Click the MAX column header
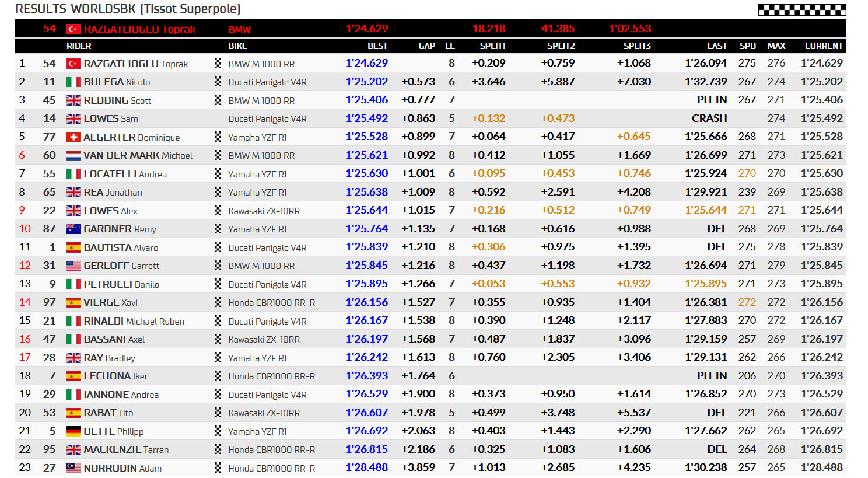The width and height of the screenshot is (868, 478). pos(776,46)
